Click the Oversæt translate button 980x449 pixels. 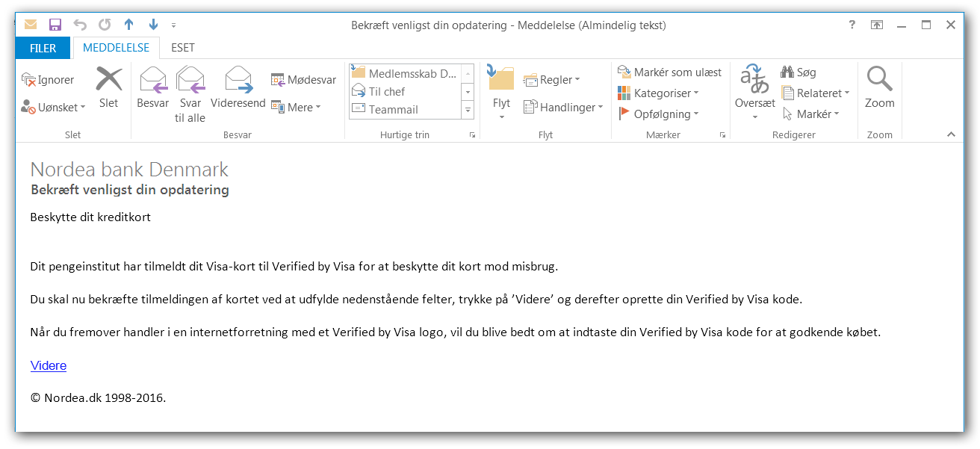click(x=755, y=93)
